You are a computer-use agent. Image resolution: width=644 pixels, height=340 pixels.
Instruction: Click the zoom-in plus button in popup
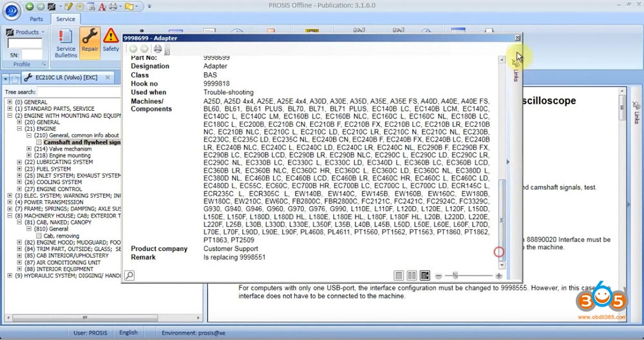coord(498,276)
